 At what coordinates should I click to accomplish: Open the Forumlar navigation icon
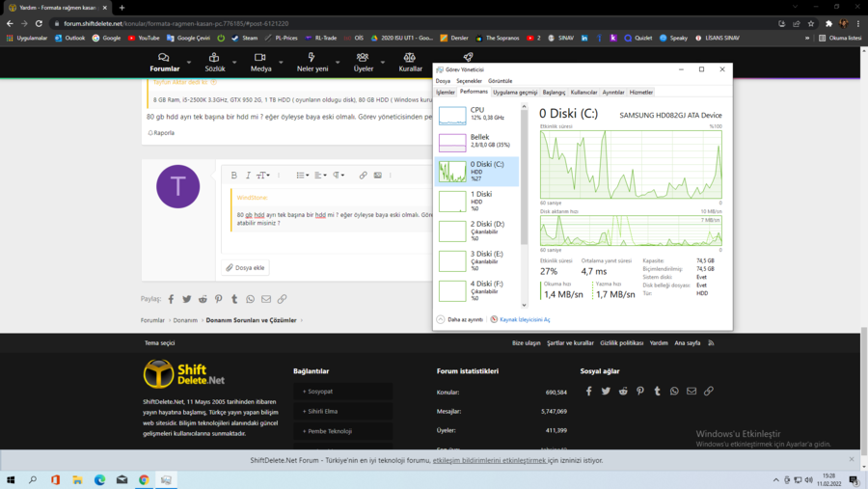[164, 63]
